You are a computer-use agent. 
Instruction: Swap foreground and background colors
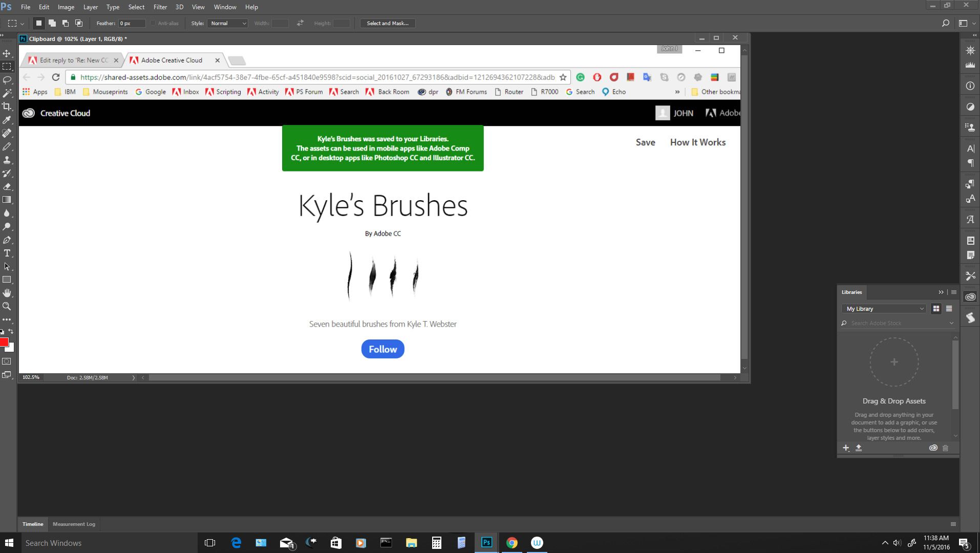click(11, 332)
